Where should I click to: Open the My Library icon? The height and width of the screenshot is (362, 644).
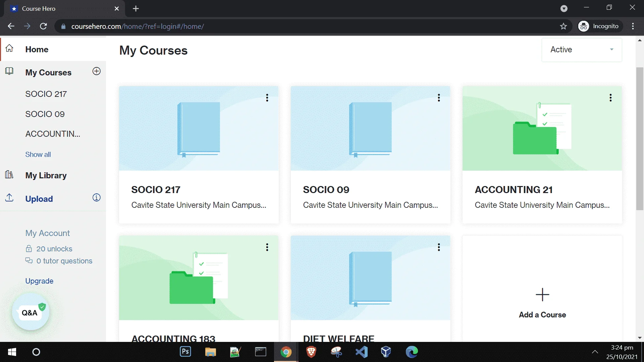click(x=9, y=175)
